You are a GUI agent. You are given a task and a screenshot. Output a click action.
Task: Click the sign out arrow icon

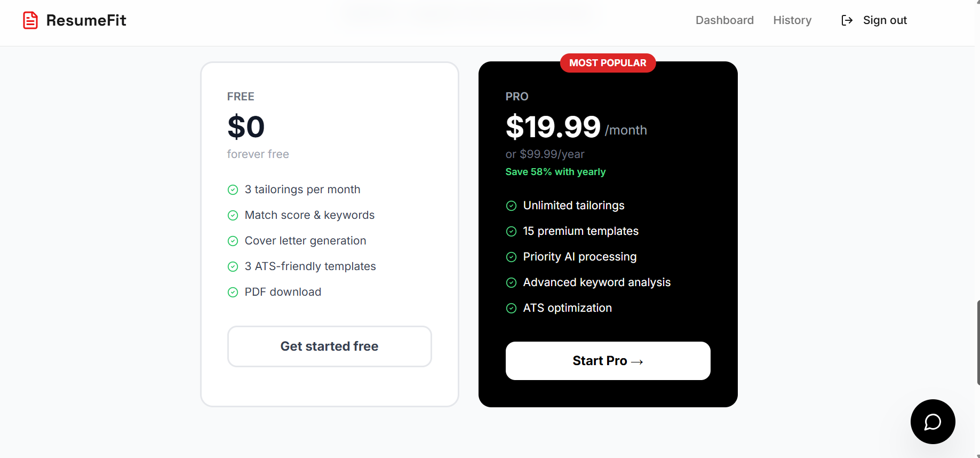(847, 20)
